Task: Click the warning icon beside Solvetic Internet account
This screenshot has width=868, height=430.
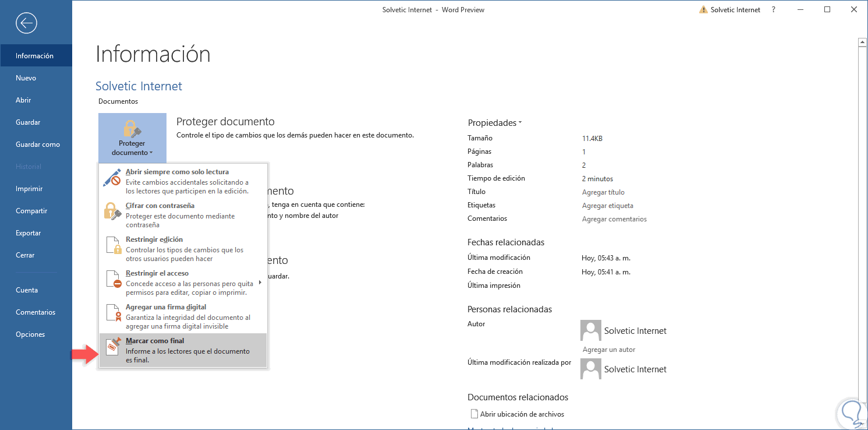Action: coord(703,10)
